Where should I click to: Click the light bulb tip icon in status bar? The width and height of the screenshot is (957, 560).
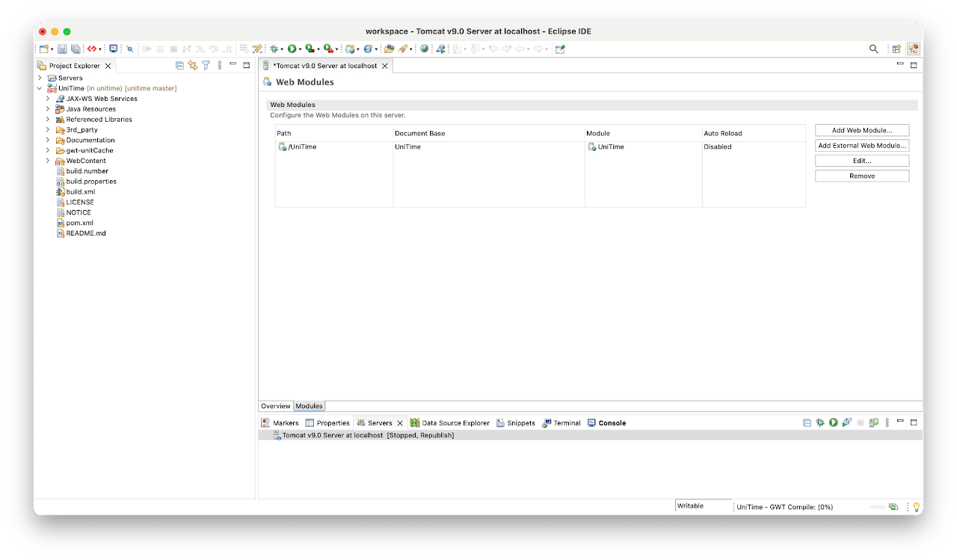click(916, 507)
